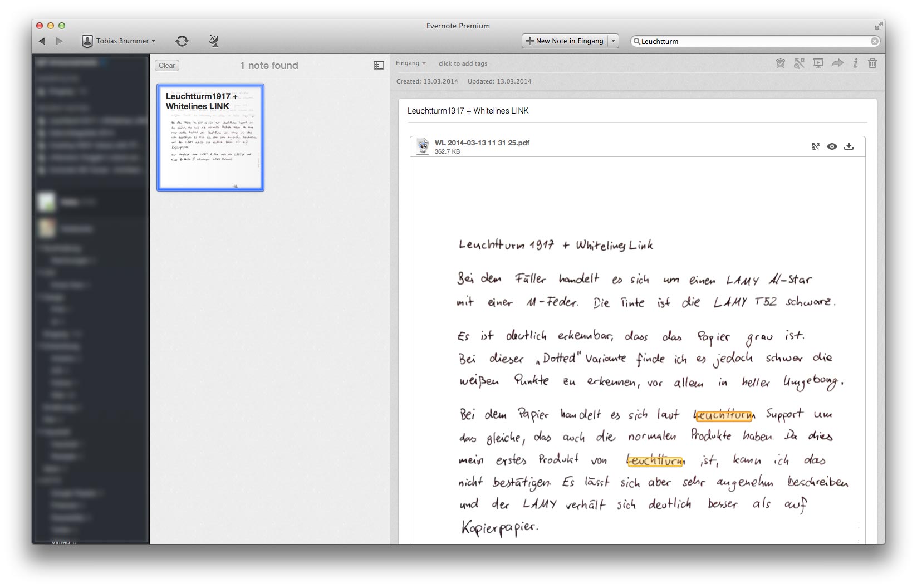Screen dimensions: 917x588
Task: Select the Leuchtturm1917 + Whitelines LINK note card
Action: coord(210,138)
